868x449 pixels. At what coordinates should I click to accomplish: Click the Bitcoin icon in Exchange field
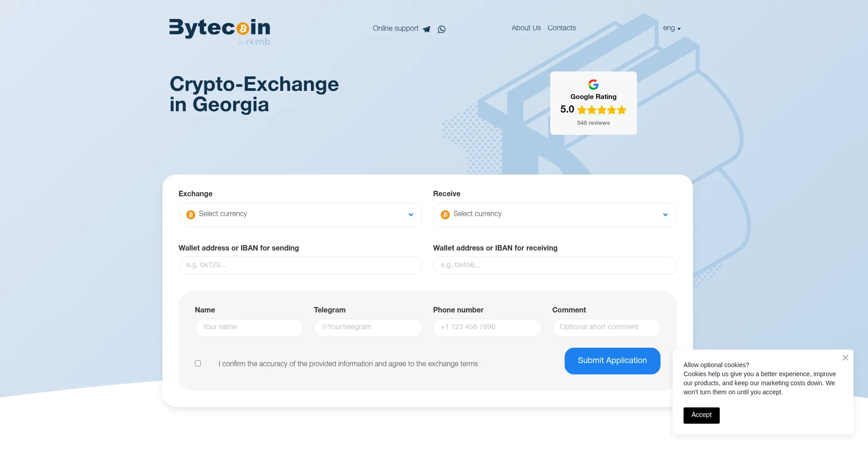coord(191,215)
